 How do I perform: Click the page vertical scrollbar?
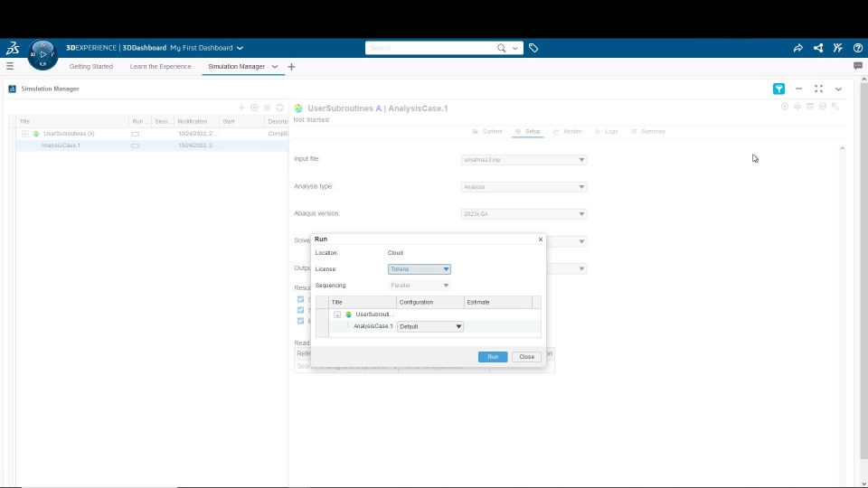[863, 270]
